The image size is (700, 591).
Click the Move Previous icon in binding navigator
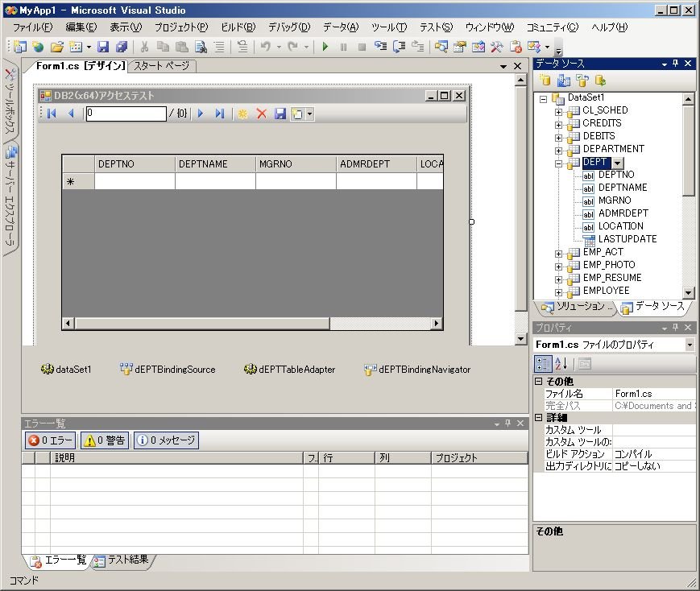click(71, 114)
